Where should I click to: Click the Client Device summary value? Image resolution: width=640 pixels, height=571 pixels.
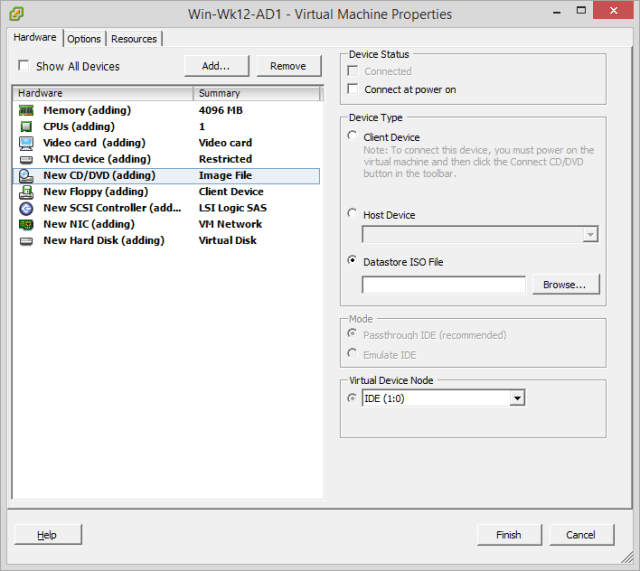click(x=231, y=192)
